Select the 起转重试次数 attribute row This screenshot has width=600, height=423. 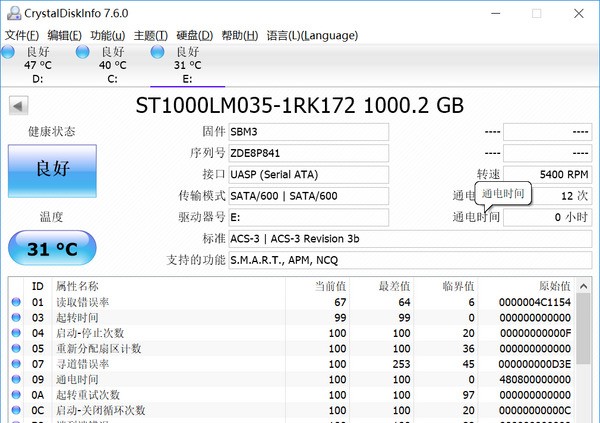(x=292, y=395)
